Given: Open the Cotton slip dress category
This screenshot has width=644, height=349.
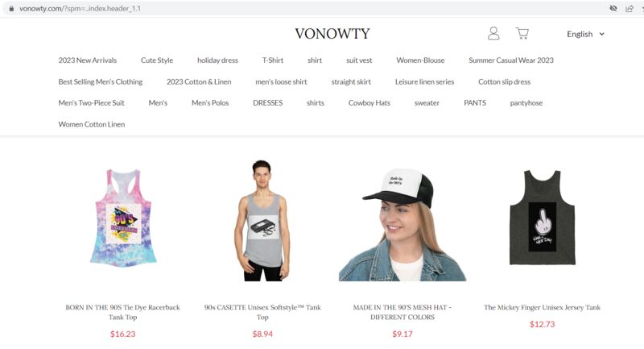Looking at the screenshot, I should 505,81.
